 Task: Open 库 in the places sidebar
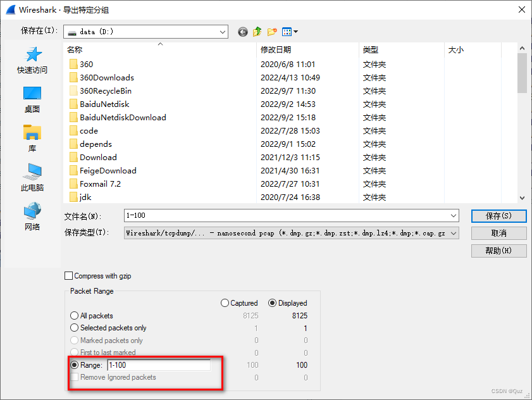(x=32, y=139)
